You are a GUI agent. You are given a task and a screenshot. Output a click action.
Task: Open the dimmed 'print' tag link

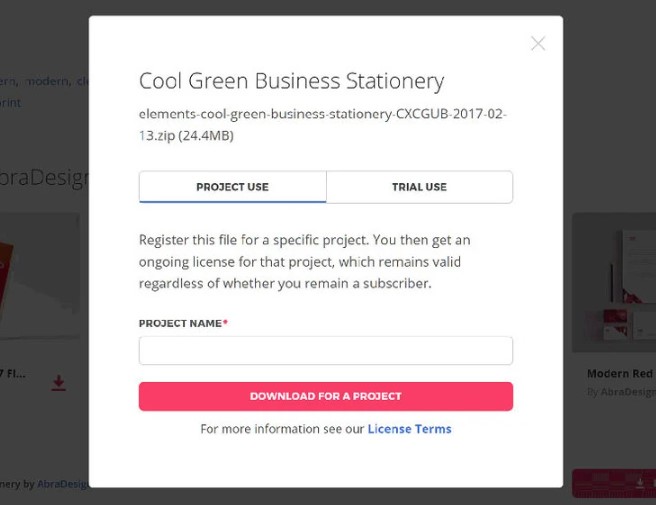[10, 103]
